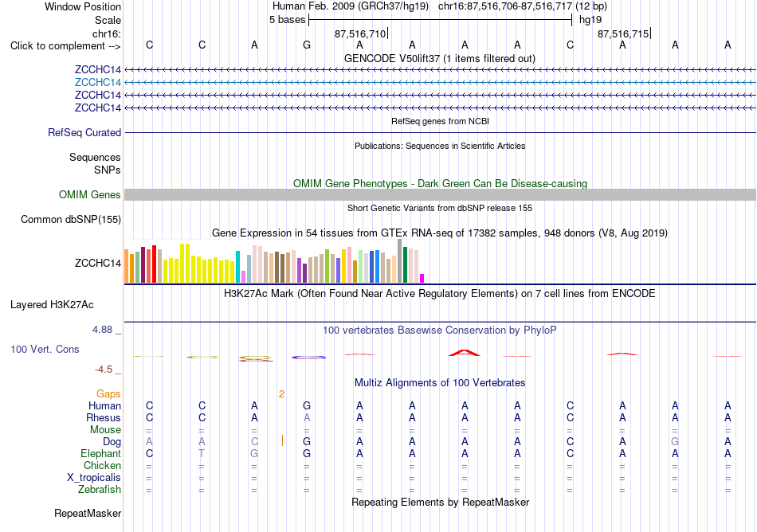Click the G base in the complement sequence row
Screen dimensions: 757x532
[x=307, y=45]
